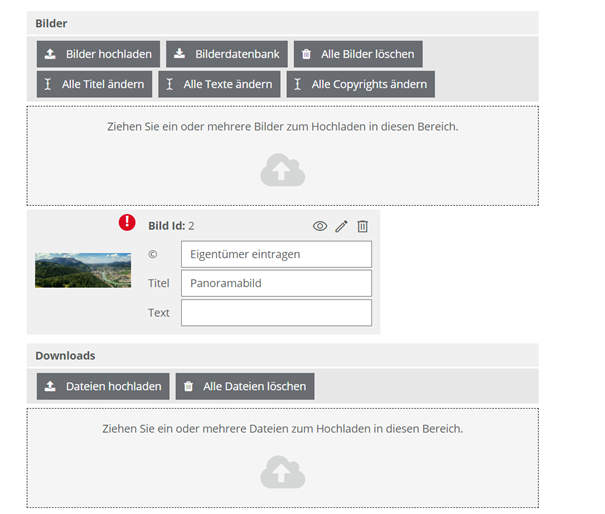Image resolution: width=605 pixels, height=514 pixels.
Task: Click the red error warning icon
Action: coord(127,222)
